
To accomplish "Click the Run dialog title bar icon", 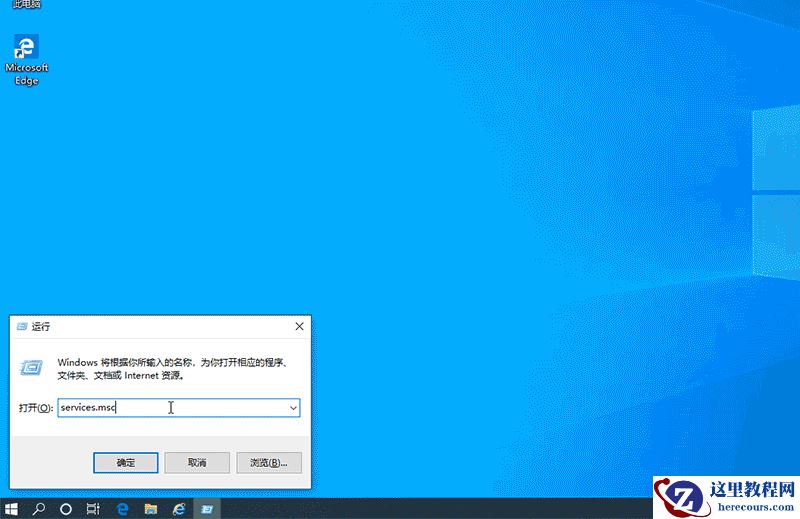I will (22, 327).
